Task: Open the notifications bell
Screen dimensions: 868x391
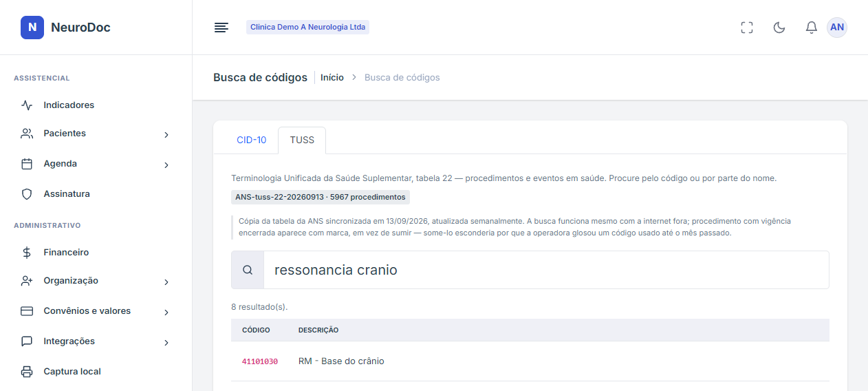Action: coord(812,28)
